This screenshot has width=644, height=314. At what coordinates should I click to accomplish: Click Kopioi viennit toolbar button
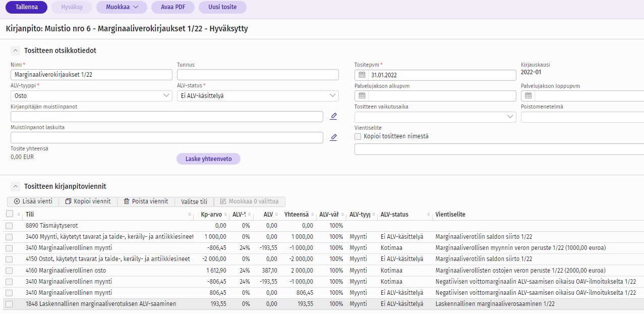point(88,201)
